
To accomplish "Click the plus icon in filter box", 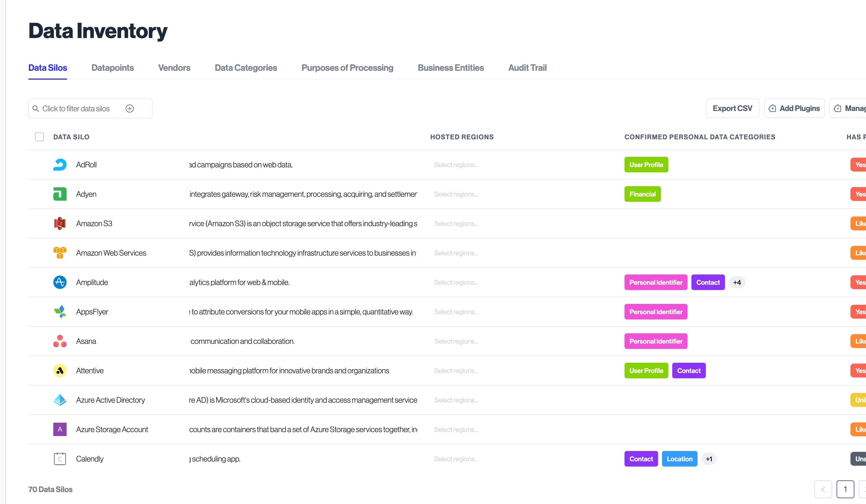I will pos(130,109).
